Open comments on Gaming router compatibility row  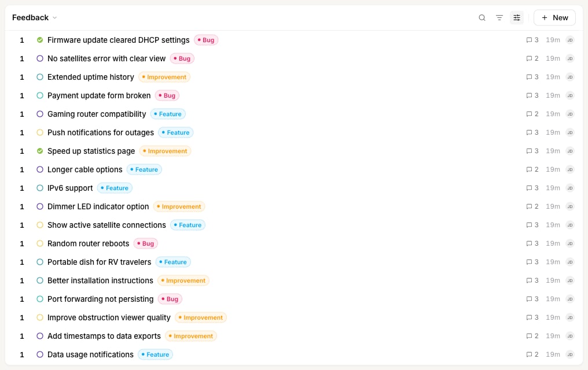pyautogui.click(x=532, y=114)
